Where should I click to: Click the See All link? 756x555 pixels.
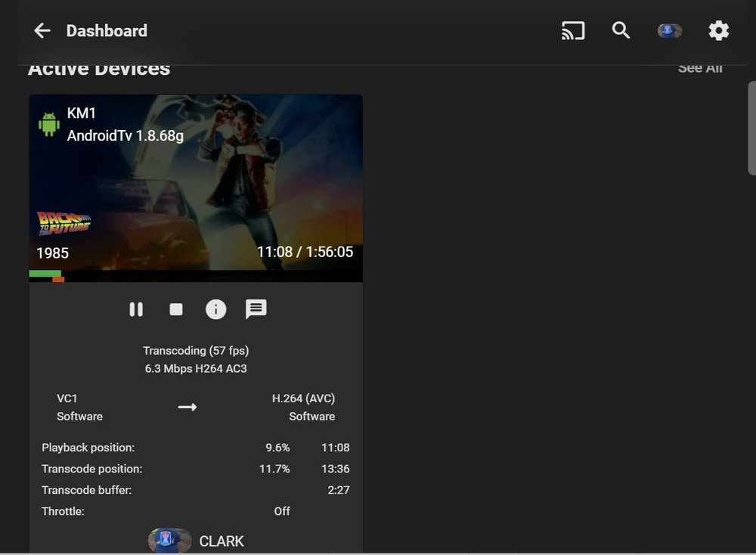(700, 69)
